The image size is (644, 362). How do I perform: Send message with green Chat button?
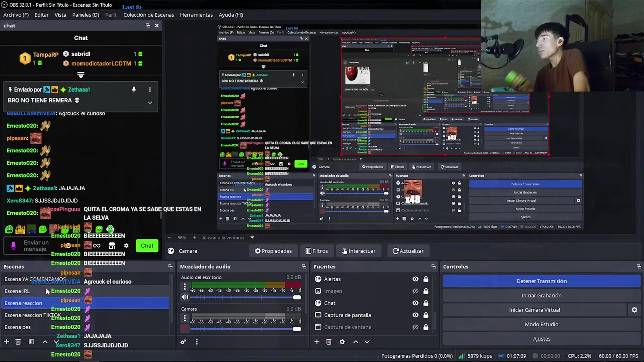(147, 246)
